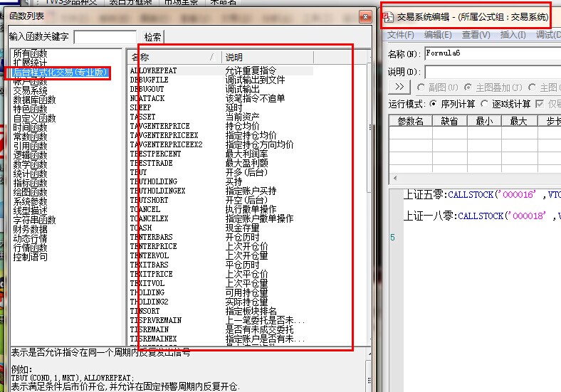
Task: Select 所有函数 category in function list
Action: 30,54
